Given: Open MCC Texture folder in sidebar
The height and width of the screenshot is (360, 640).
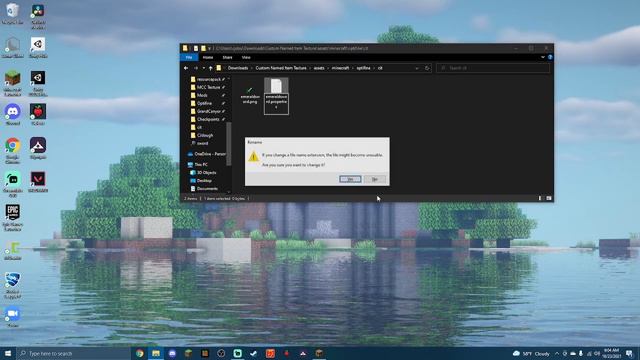Looking at the screenshot, I should [x=208, y=87].
